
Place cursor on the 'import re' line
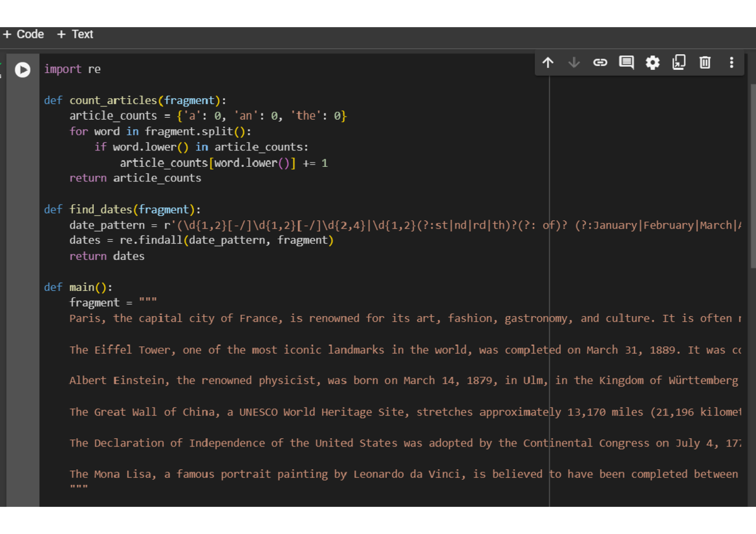(72, 69)
